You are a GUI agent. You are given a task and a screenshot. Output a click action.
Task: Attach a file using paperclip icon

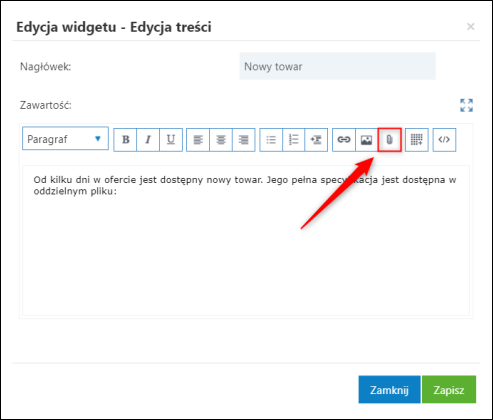389,140
